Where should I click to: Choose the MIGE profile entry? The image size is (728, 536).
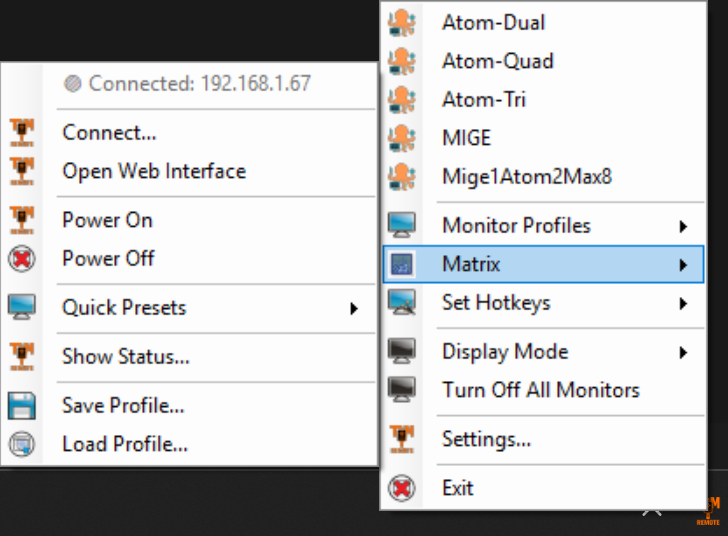pos(543,138)
